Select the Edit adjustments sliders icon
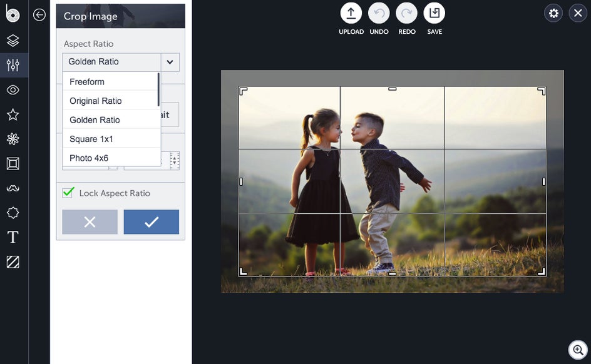This screenshot has height=364, width=591. point(13,65)
